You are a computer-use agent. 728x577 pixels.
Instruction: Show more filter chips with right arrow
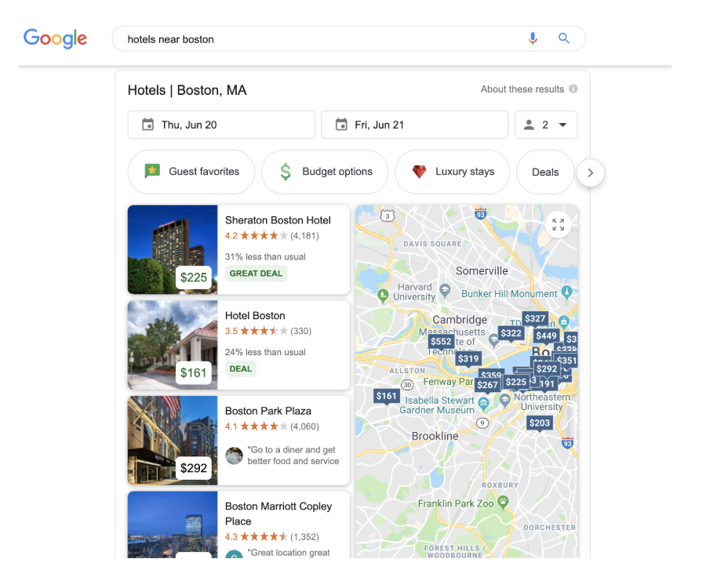(x=590, y=172)
